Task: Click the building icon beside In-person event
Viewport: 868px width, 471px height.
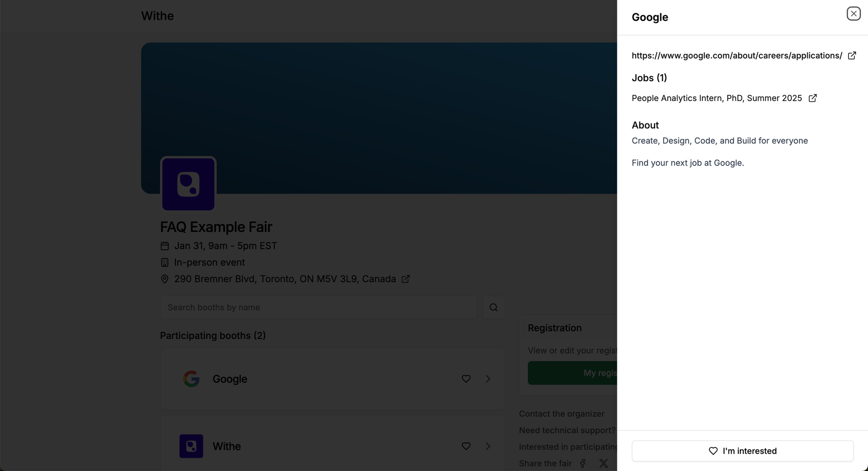Action: tap(165, 262)
